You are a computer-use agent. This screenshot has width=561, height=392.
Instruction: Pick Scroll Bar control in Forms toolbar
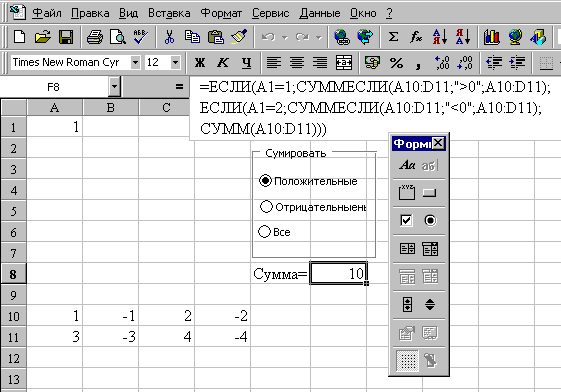click(x=407, y=304)
